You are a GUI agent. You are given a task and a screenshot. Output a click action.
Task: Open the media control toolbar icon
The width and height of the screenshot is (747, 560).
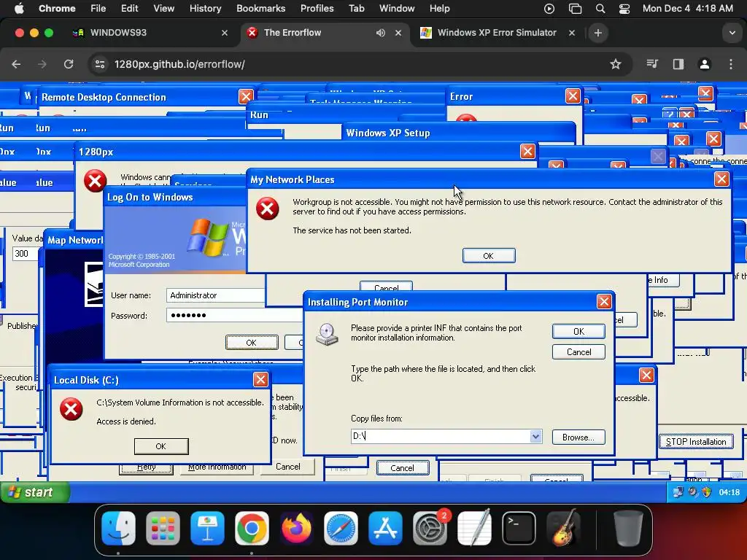point(652,64)
